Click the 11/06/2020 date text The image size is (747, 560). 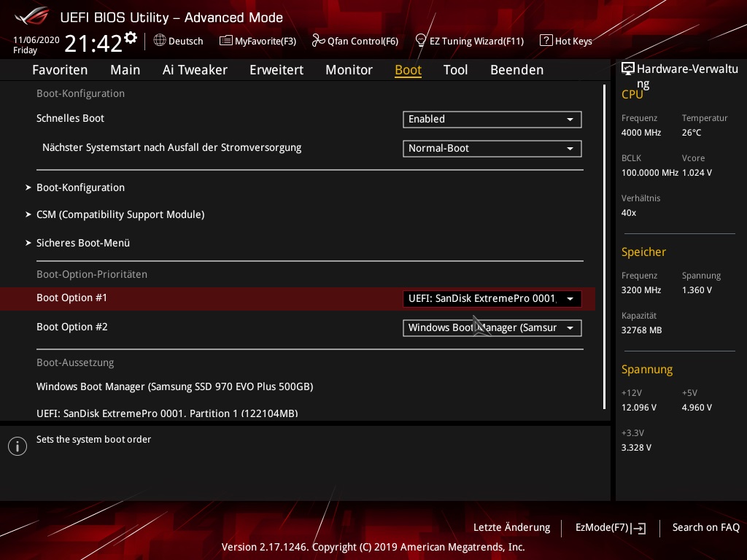click(x=36, y=40)
